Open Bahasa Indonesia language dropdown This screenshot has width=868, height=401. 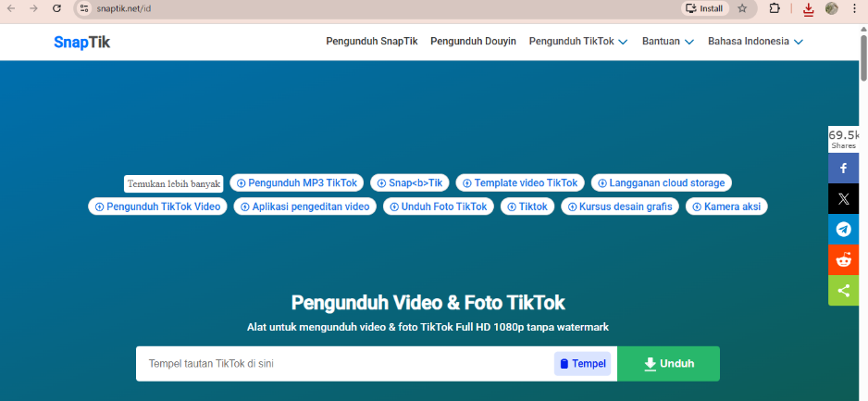point(754,42)
